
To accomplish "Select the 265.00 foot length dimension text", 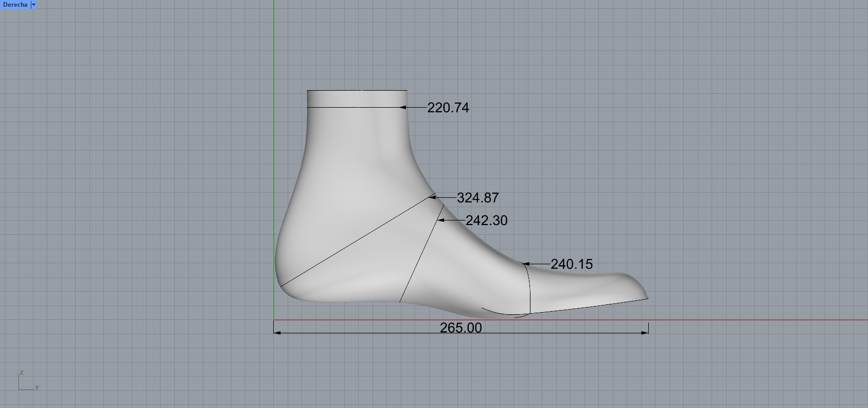I will (x=461, y=328).
